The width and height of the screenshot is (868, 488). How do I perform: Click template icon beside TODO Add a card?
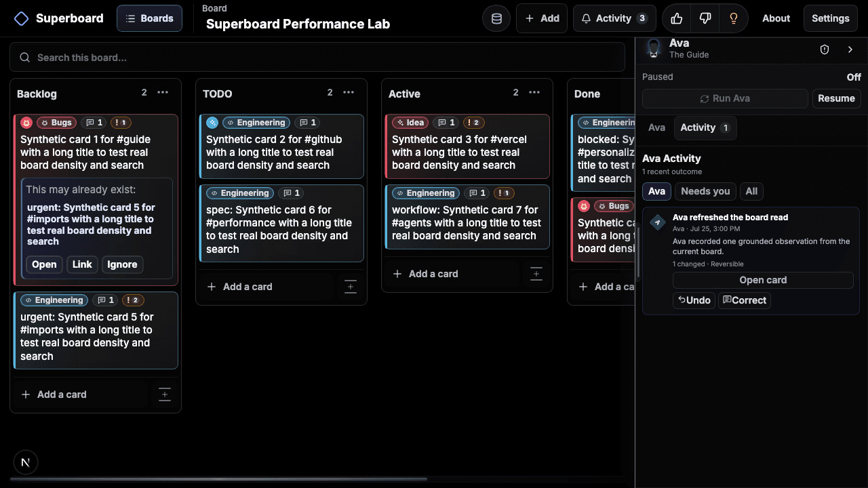tap(351, 287)
